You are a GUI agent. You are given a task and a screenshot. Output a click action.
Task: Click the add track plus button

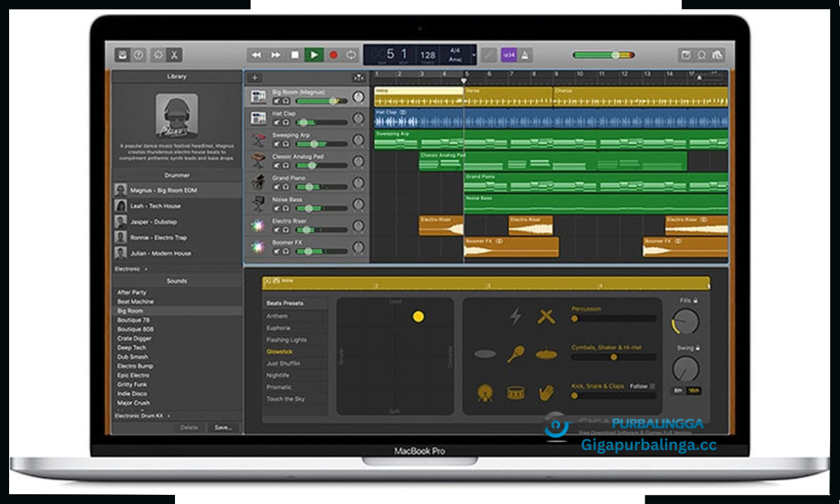tap(255, 78)
